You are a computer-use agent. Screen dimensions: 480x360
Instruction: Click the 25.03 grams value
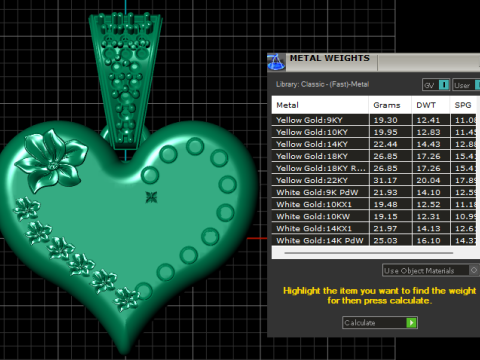point(385,240)
